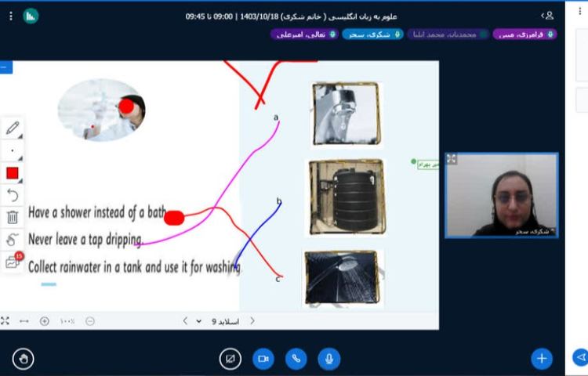Undo the last whiteboard annotation
The height and width of the screenshot is (376, 588).
[13, 195]
